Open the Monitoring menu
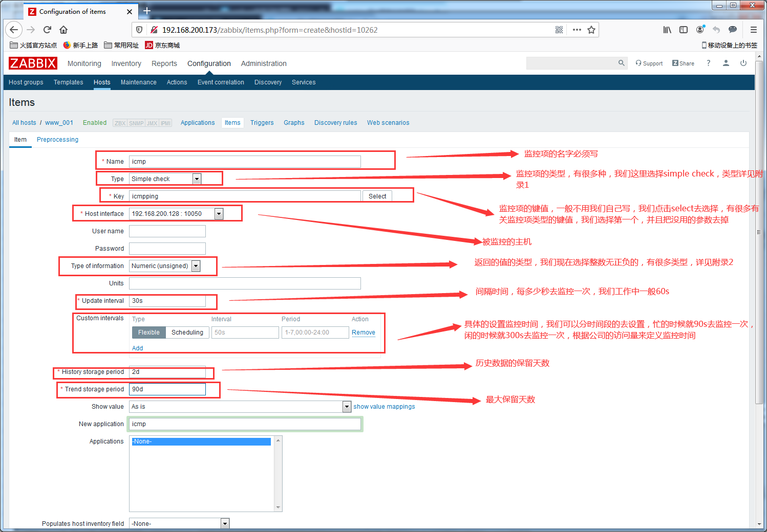This screenshot has height=532, width=767. tap(84, 63)
